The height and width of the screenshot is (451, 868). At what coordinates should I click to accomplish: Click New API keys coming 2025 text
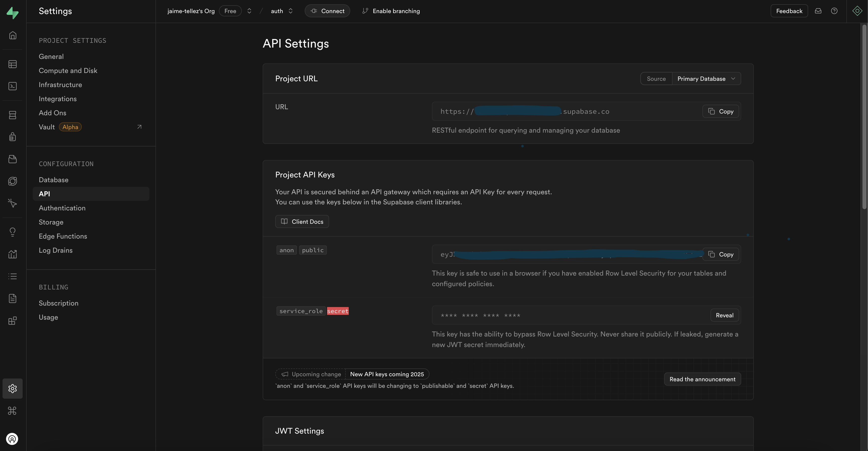387,374
